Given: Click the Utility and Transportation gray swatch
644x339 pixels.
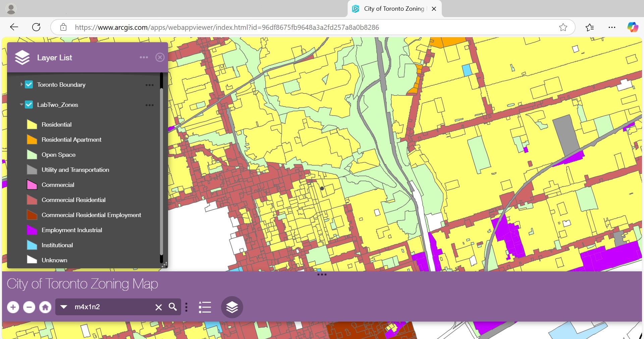Looking at the screenshot, I should [x=32, y=169].
